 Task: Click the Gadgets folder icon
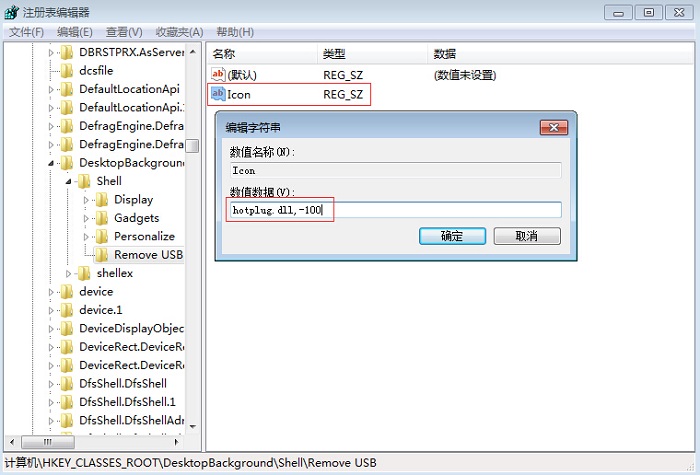tap(102, 218)
